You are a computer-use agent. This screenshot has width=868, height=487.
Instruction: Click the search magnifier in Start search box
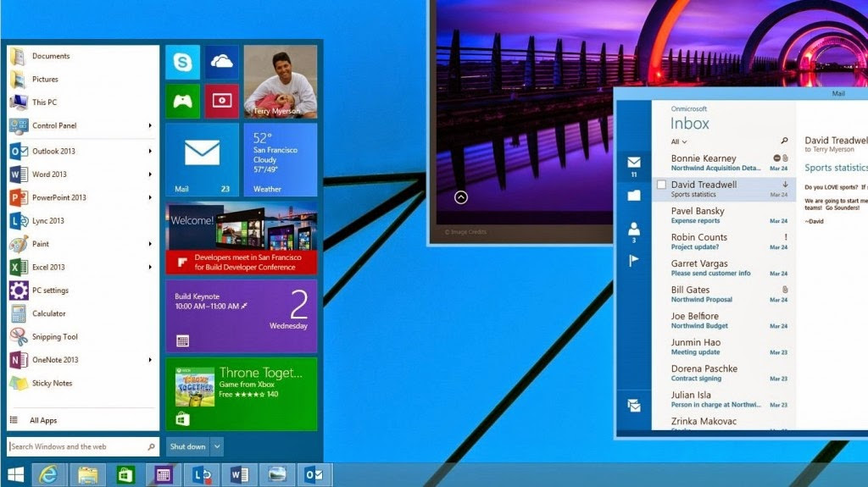point(151,446)
